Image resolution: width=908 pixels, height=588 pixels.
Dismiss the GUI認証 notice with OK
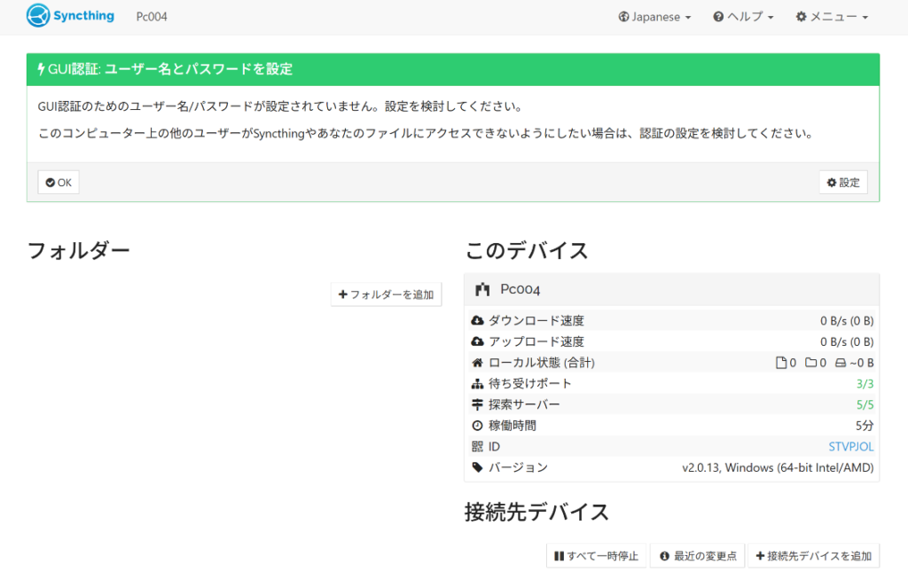point(59,183)
